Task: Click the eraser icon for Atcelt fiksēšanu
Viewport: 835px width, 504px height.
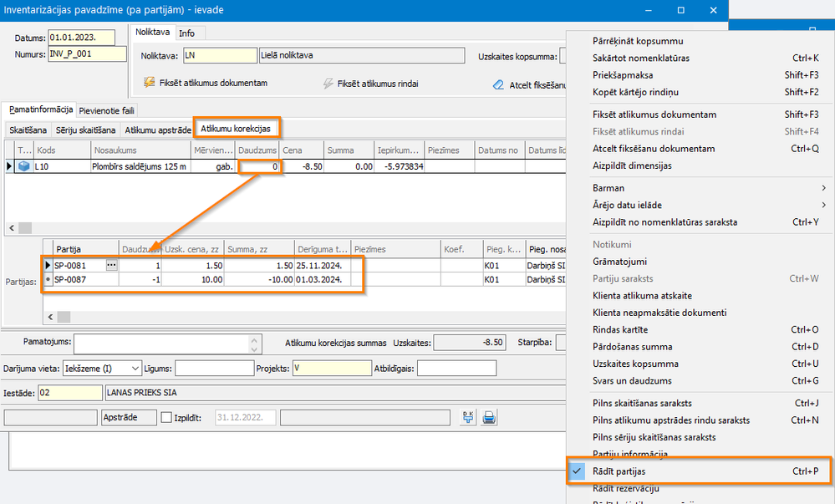Action: coord(497,84)
